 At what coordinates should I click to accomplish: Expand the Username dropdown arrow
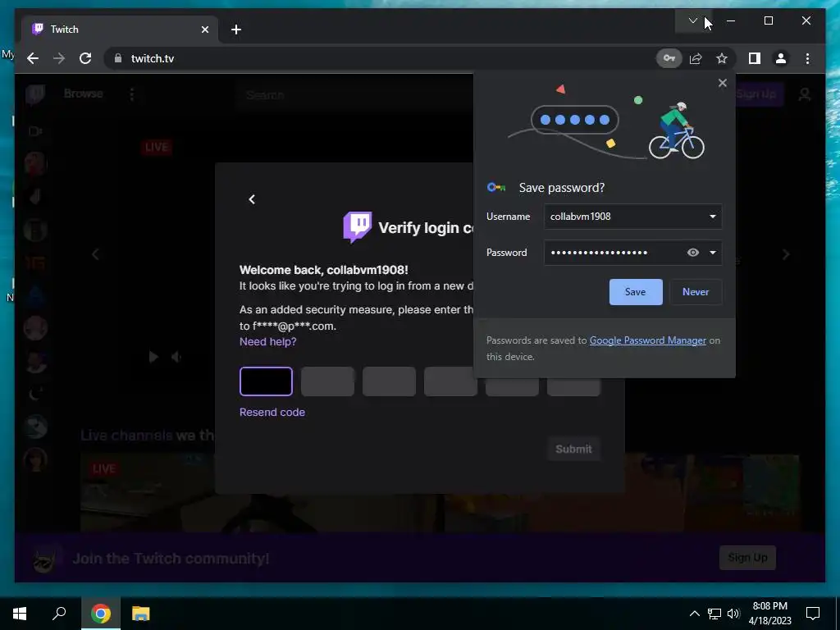click(x=713, y=217)
